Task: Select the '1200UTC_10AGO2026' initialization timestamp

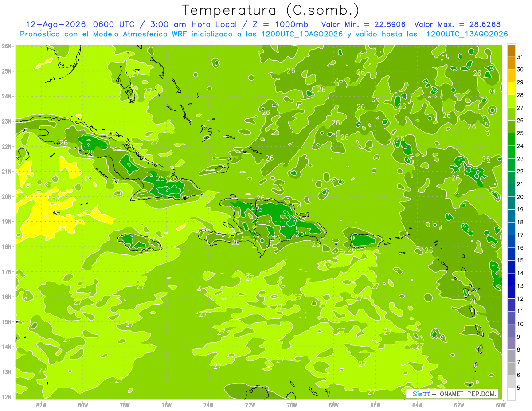Action: tap(302, 34)
